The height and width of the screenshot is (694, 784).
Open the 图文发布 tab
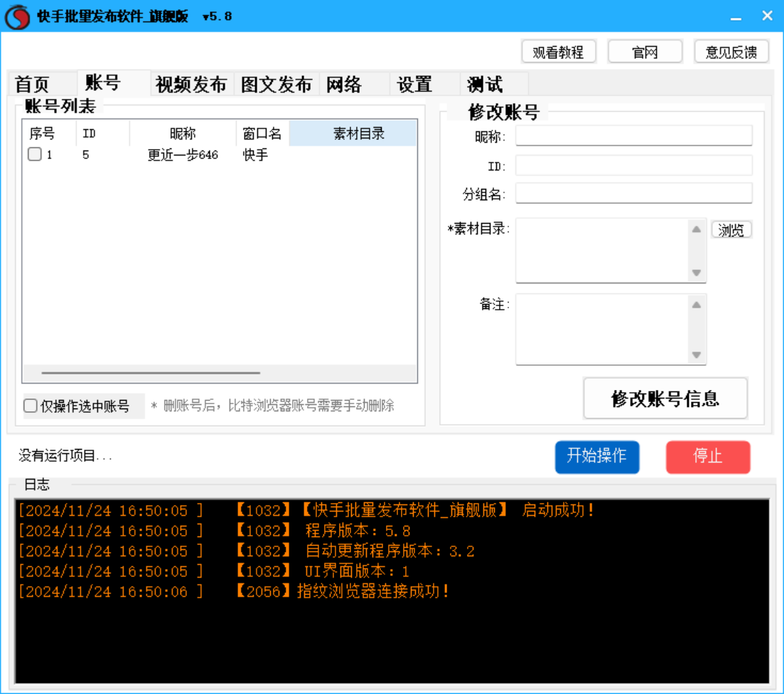[x=276, y=83]
